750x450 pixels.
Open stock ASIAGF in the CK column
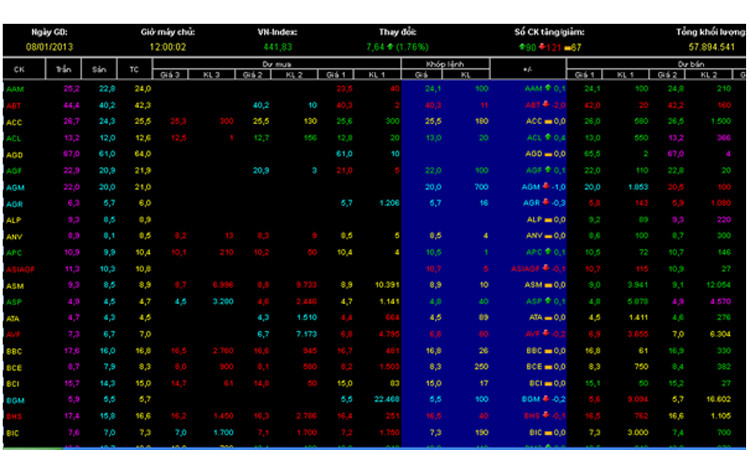(20, 268)
